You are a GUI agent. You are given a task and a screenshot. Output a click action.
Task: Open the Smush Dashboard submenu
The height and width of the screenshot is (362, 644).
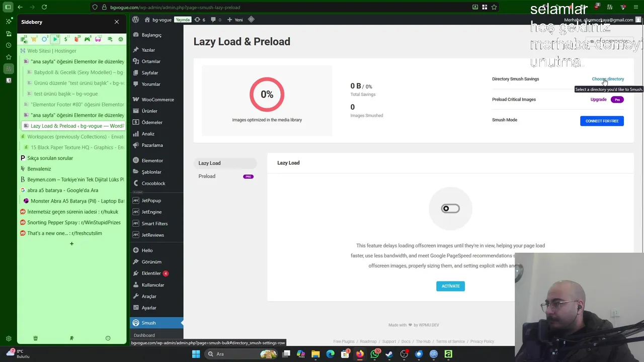coord(144,335)
